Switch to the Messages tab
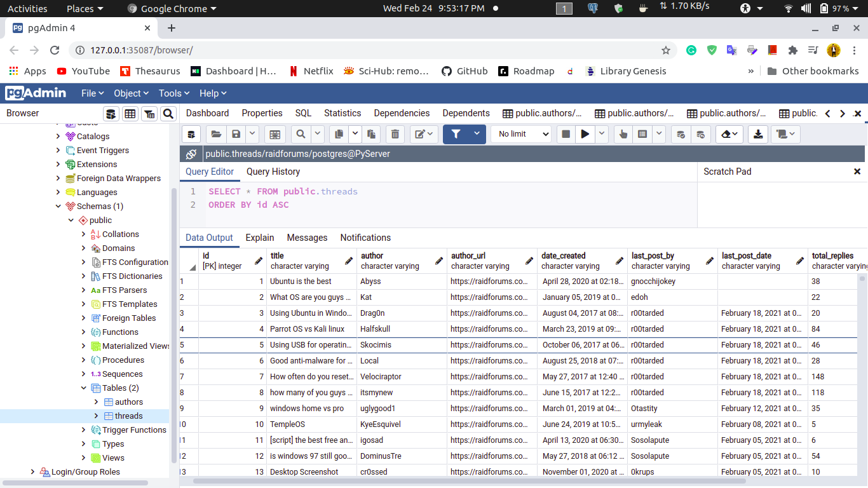 tap(307, 238)
